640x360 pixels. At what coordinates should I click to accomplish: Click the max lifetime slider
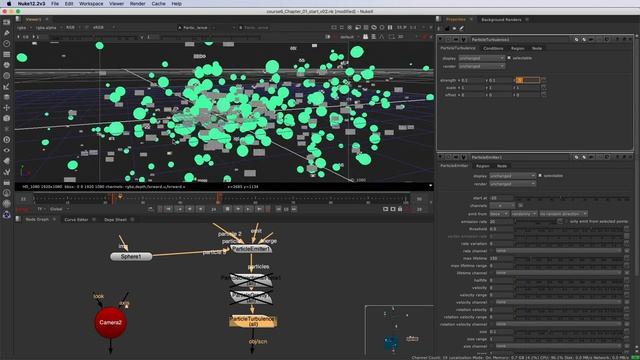pyautogui.click(x=569, y=258)
